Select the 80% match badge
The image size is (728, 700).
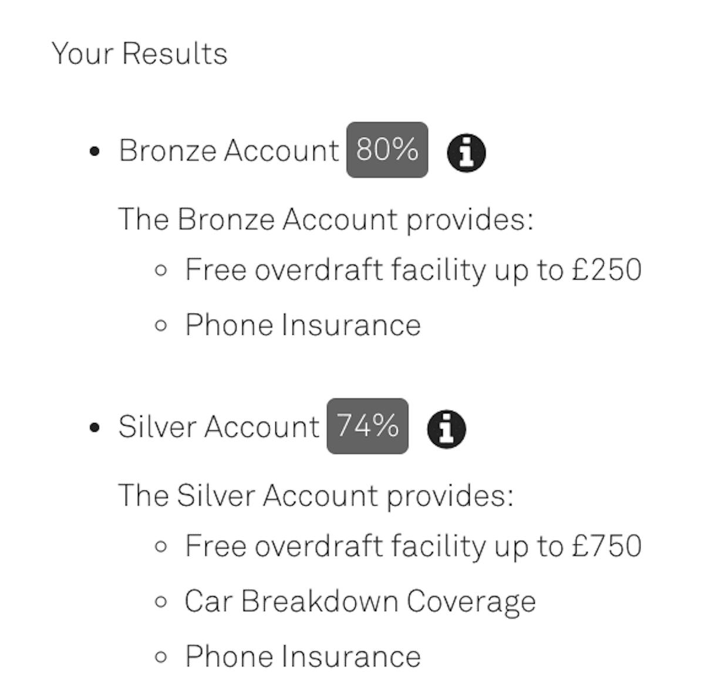coord(387,150)
